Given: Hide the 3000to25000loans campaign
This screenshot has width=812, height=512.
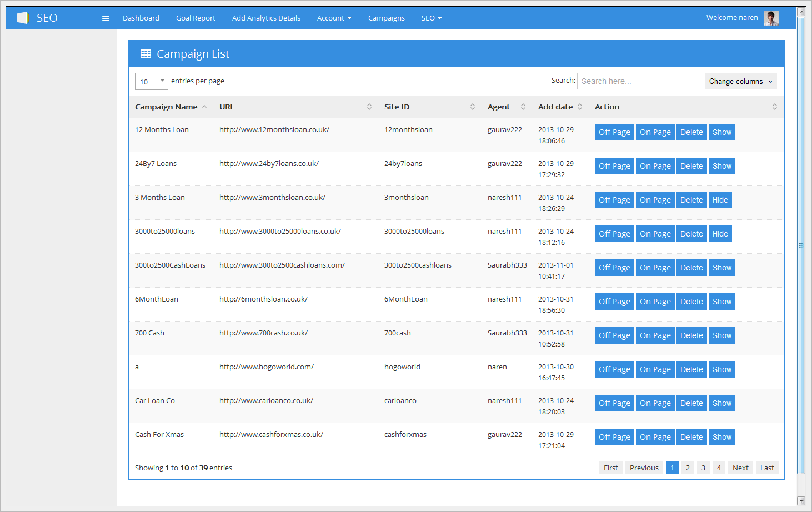Looking at the screenshot, I should coord(720,234).
